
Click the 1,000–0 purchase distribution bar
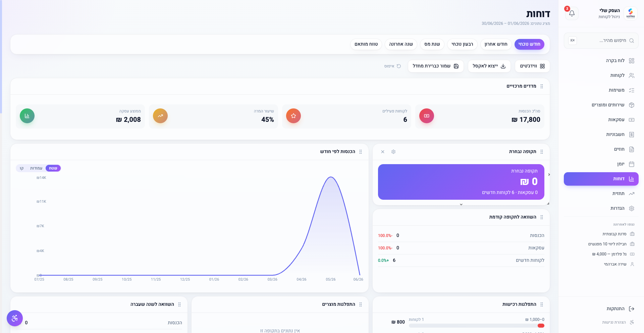477,326
